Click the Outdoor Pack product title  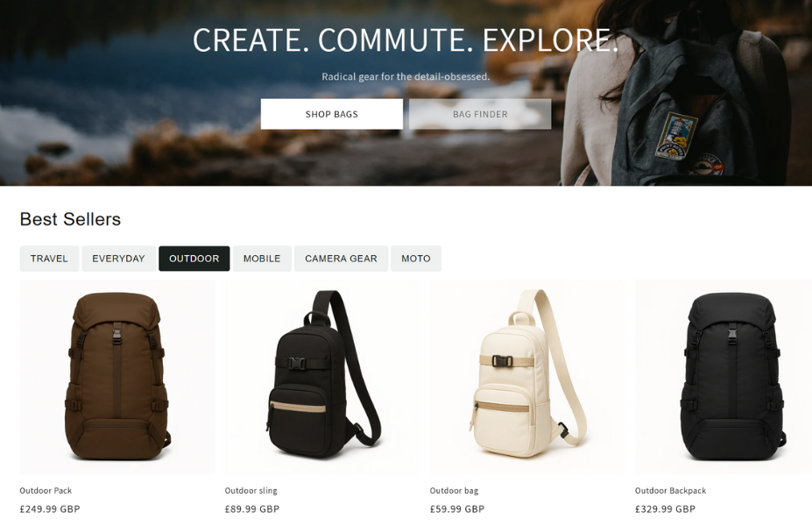46,490
